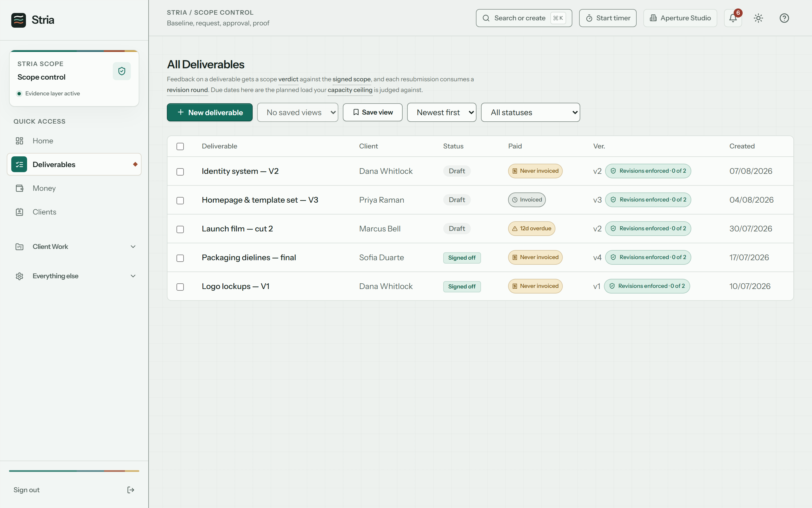The width and height of the screenshot is (812, 508).
Task: Check the Identity system — V2 row checkbox
Action: (180, 172)
